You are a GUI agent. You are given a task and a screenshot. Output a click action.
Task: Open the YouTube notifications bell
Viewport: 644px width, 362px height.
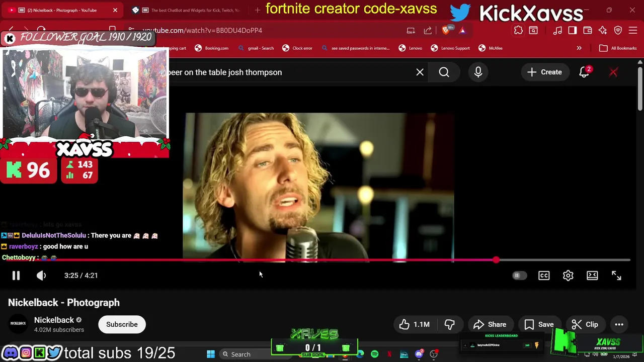click(x=584, y=72)
